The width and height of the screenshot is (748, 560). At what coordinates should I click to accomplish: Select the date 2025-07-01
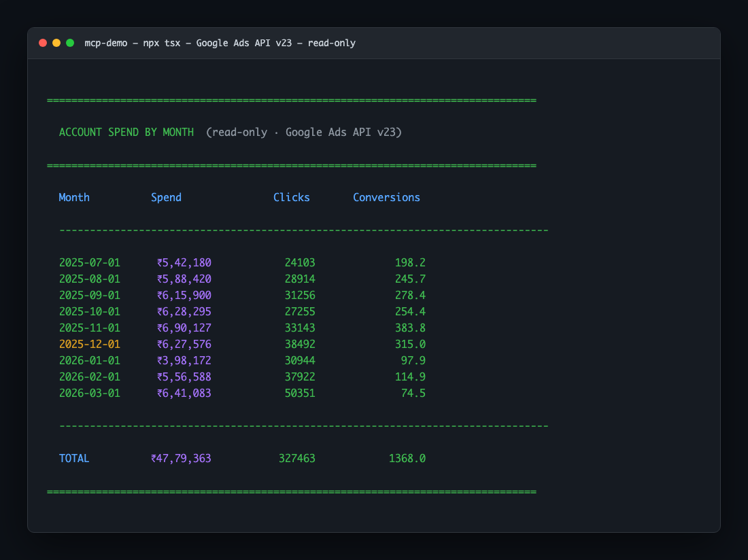click(x=90, y=262)
